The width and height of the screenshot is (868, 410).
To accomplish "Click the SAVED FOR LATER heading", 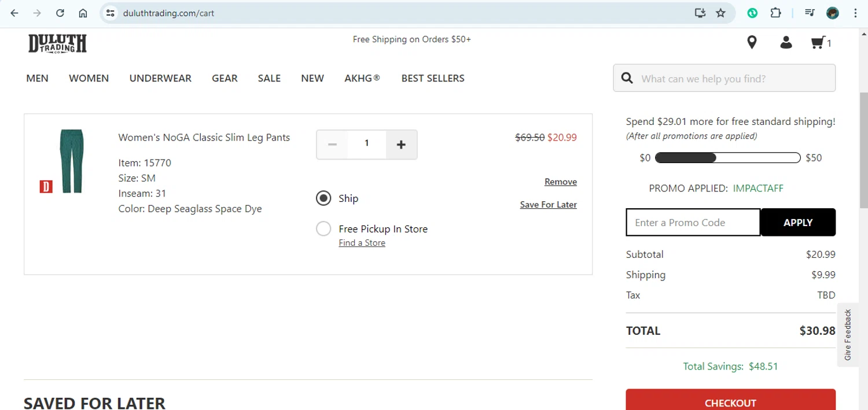I will [94, 402].
